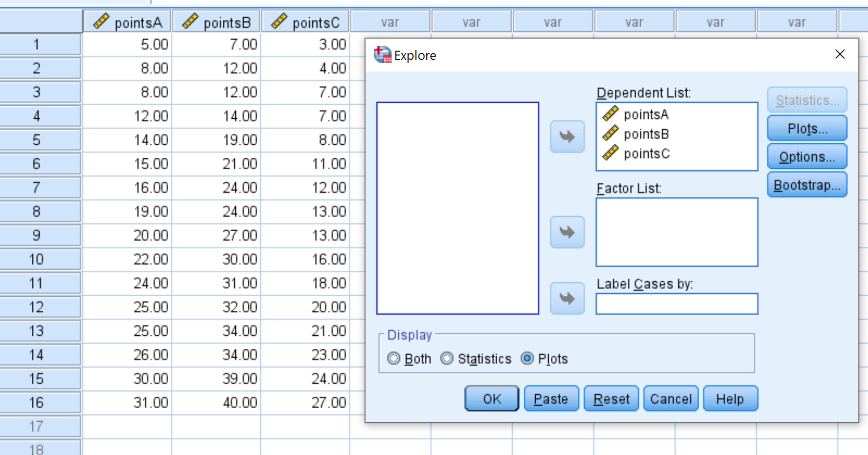This screenshot has height=455, width=868.
Task: Select the Plots display option
Action: click(528, 358)
